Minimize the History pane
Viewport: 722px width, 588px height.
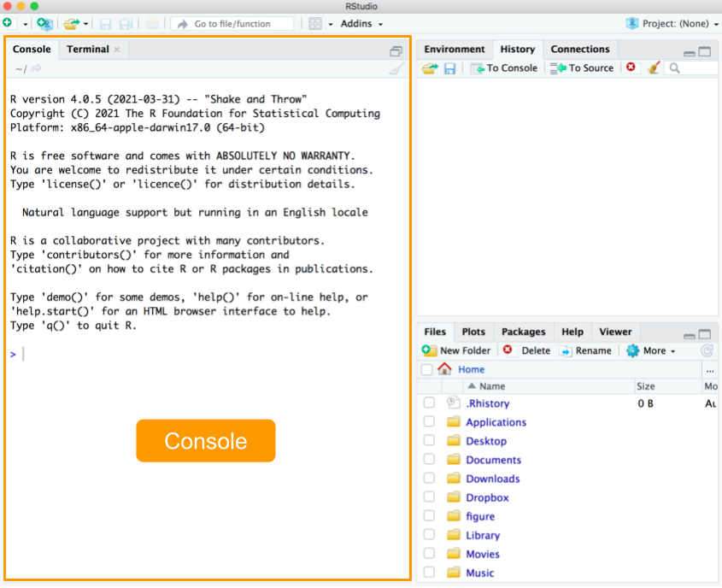click(689, 52)
